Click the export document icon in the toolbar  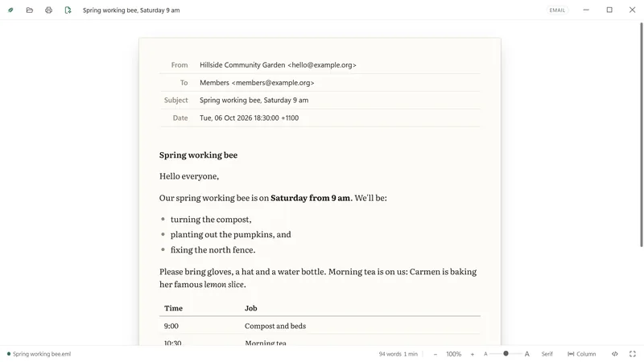68,10
